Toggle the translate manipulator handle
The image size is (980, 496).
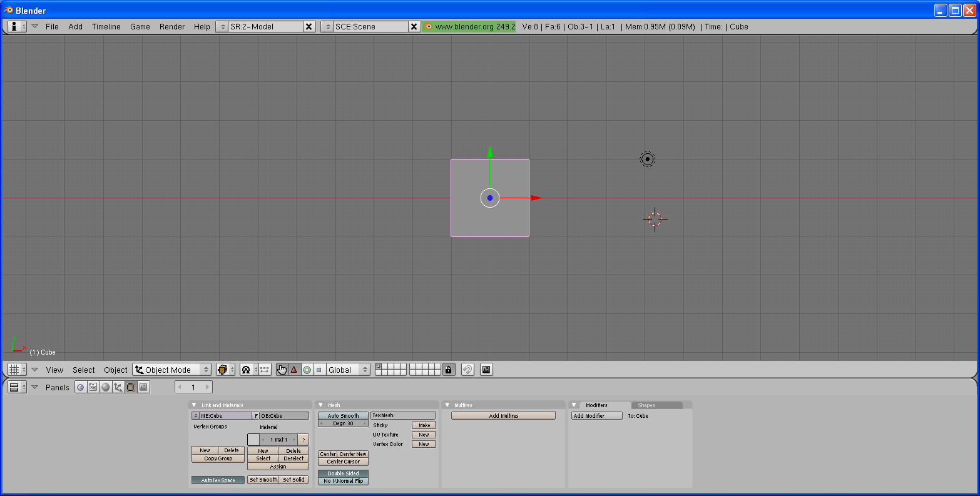click(294, 369)
